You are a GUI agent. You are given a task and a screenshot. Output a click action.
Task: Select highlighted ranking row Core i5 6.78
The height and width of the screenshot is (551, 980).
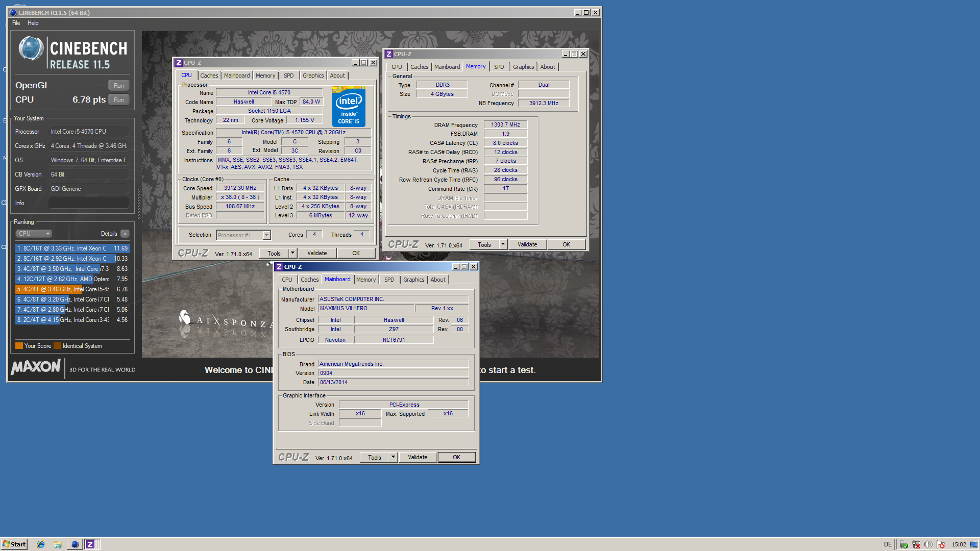(x=72, y=289)
